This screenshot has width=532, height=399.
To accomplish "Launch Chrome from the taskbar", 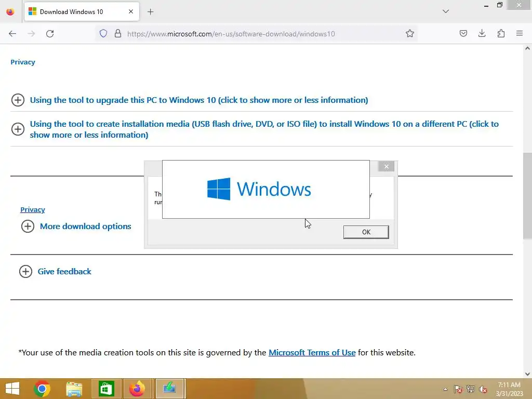I will coord(42,389).
